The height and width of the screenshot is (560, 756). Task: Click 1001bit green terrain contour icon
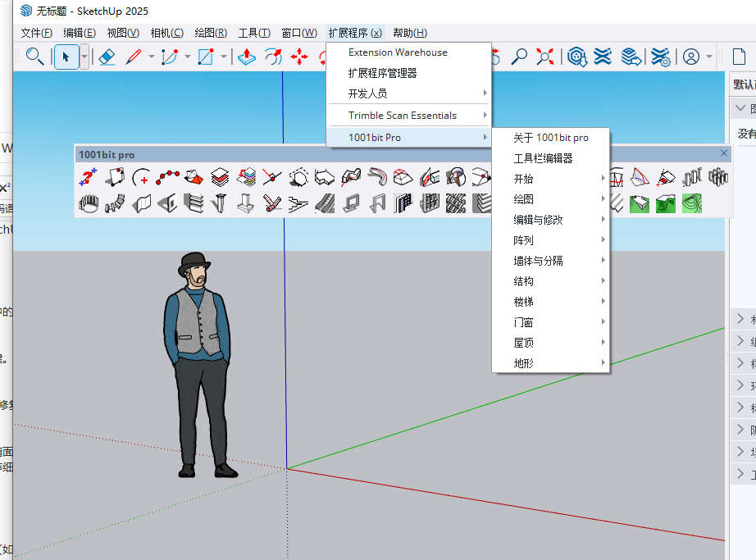(x=692, y=204)
